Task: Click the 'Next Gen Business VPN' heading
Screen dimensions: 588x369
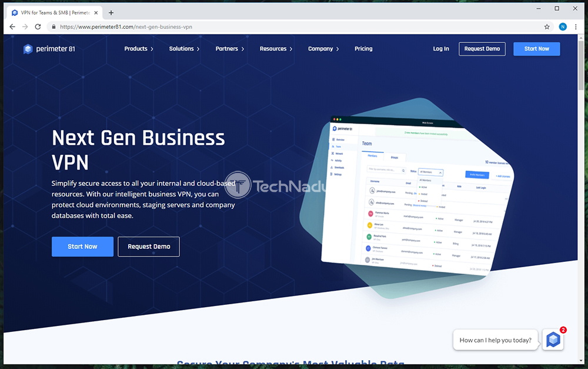Action: click(138, 149)
